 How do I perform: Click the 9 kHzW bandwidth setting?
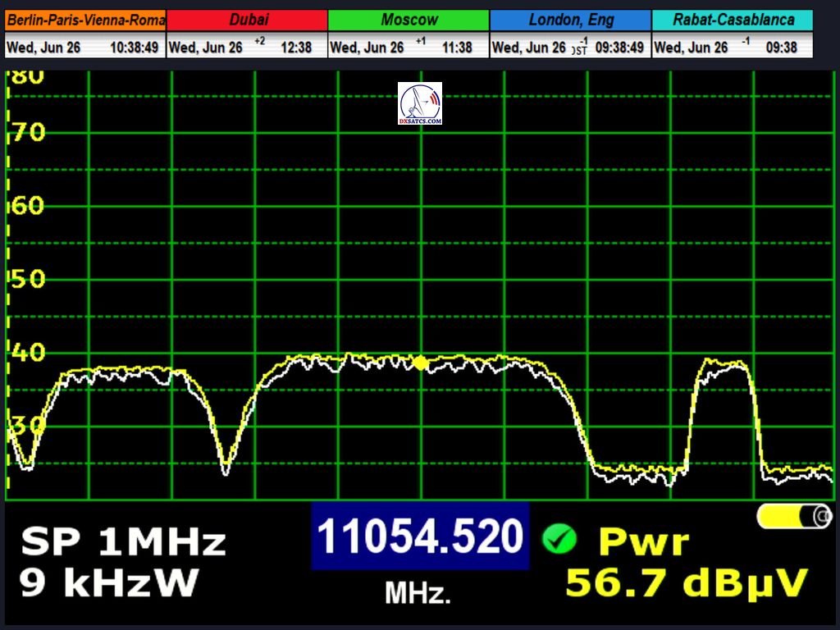[109, 582]
